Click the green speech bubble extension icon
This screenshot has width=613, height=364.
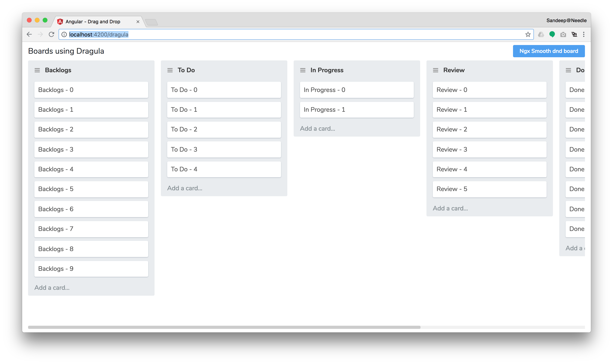[552, 34]
